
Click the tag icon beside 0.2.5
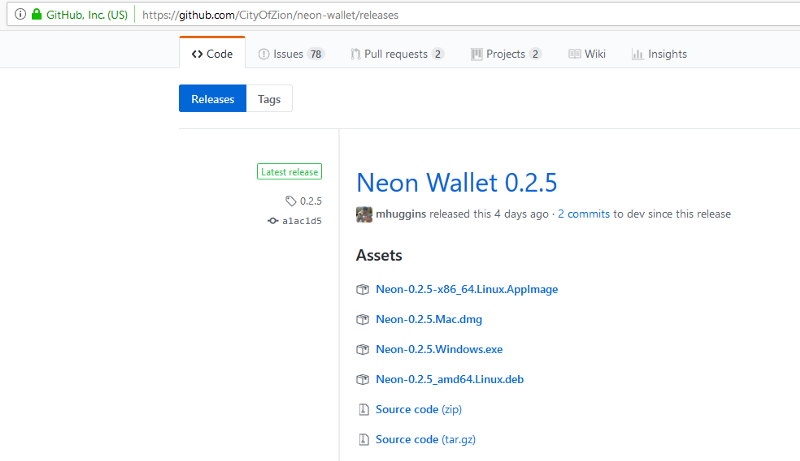pyautogui.click(x=291, y=201)
